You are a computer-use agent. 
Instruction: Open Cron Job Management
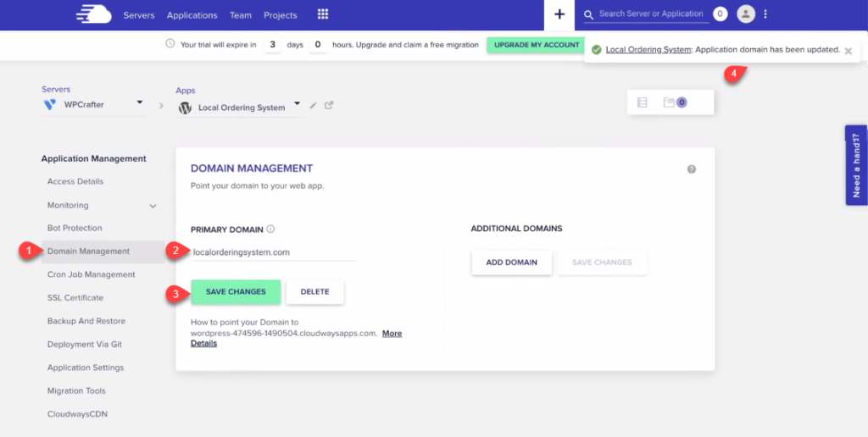(x=92, y=274)
